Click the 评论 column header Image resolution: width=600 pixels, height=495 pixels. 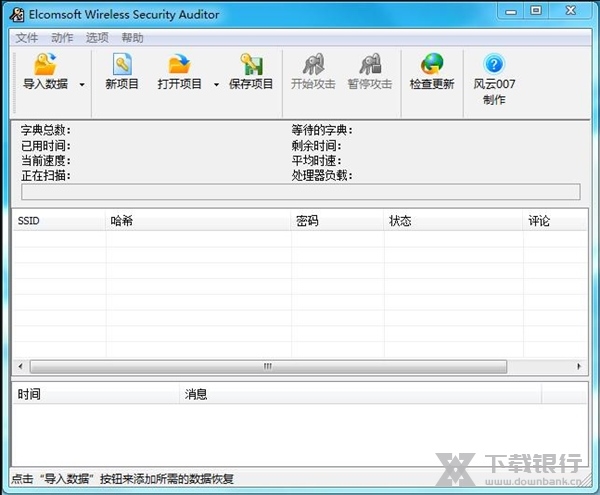pos(555,221)
